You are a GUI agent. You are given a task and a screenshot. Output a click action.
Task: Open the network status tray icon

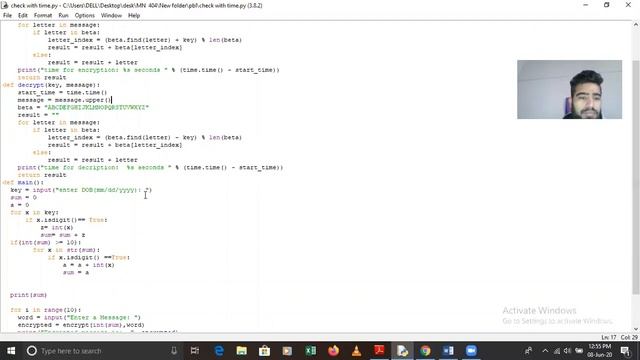click(557, 351)
